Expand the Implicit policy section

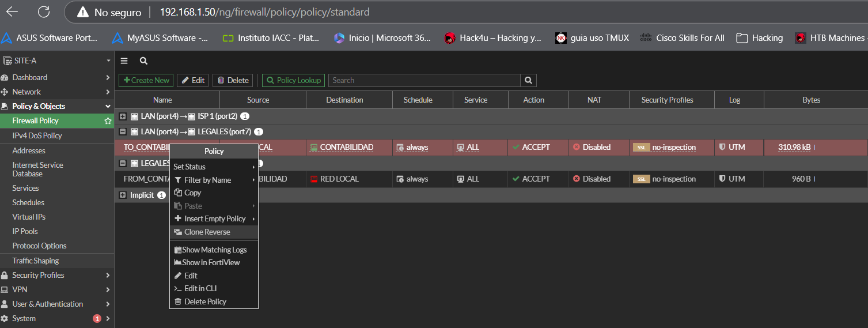coord(123,195)
